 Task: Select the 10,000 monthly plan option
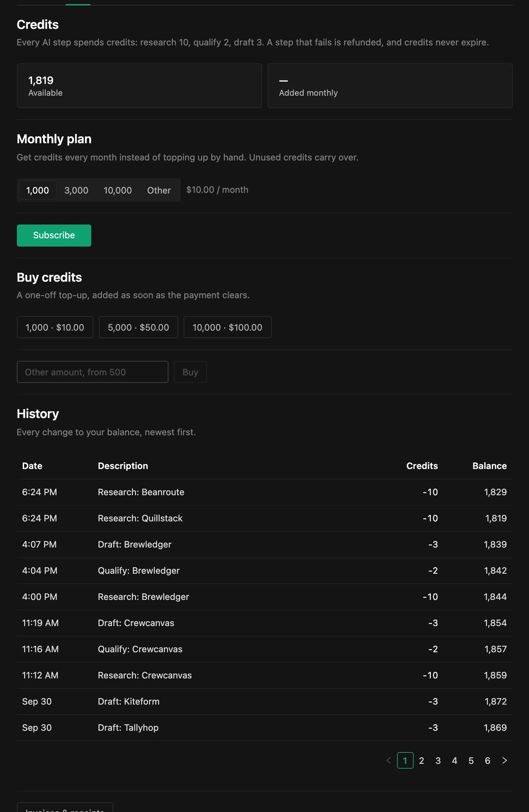click(x=118, y=190)
